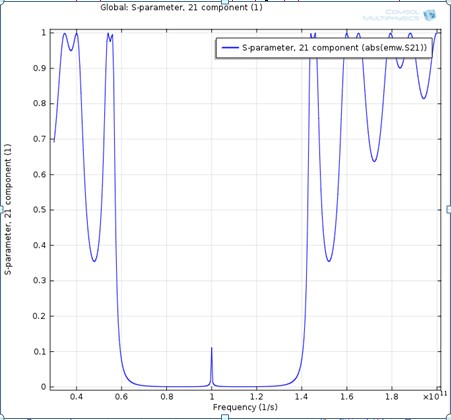Click the x-axis tick label 1.2
This screenshot has width=451, height=420.
(x=257, y=397)
